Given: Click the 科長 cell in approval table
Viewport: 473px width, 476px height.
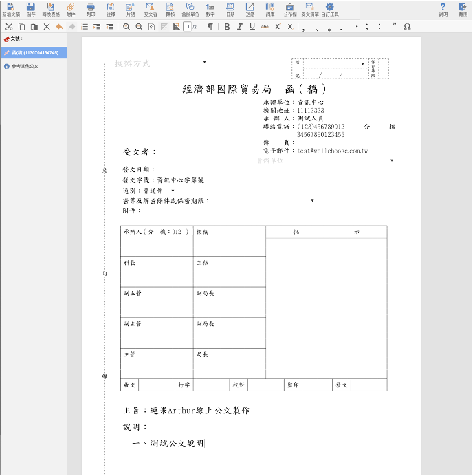Looking at the screenshot, I should (x=157, y=272).
